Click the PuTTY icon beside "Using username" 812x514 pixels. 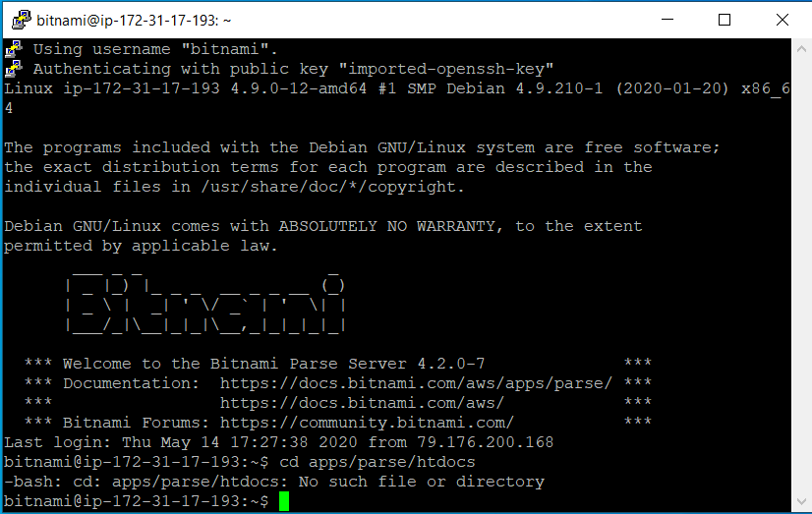pyautogui.click(x=14, y=49)
